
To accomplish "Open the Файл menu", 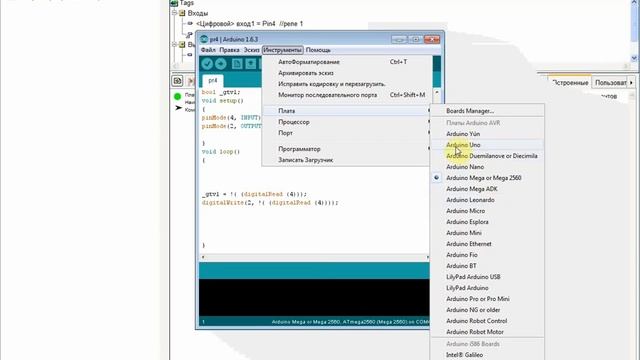I will [208, 50].
